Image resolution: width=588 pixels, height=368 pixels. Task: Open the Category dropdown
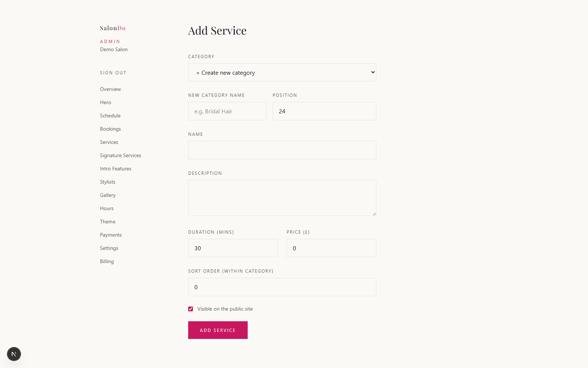[282, 72]
